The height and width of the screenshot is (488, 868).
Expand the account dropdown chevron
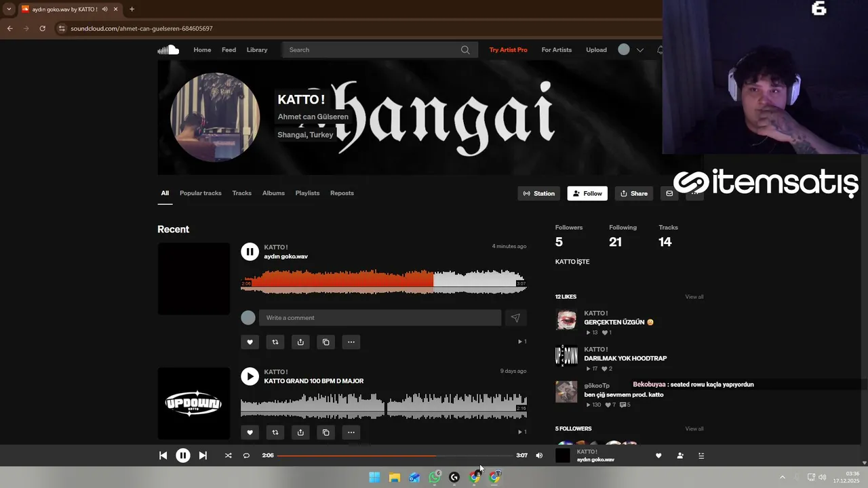tap(639, 50)
